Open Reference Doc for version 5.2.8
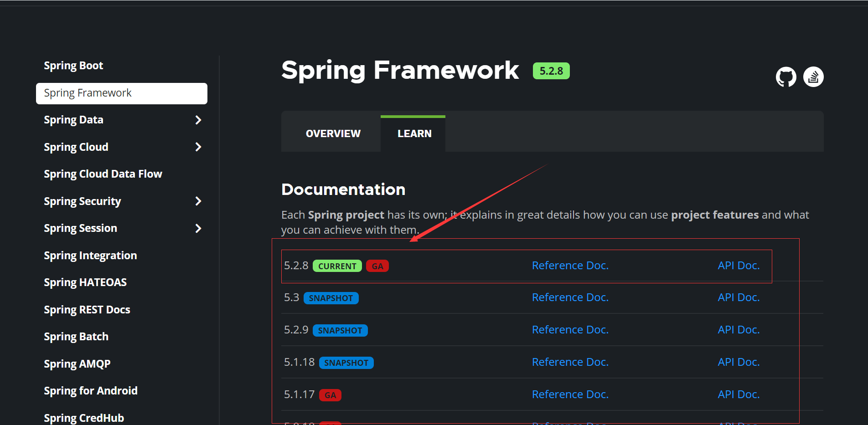The image size is (868, 425). pos(570,265)
